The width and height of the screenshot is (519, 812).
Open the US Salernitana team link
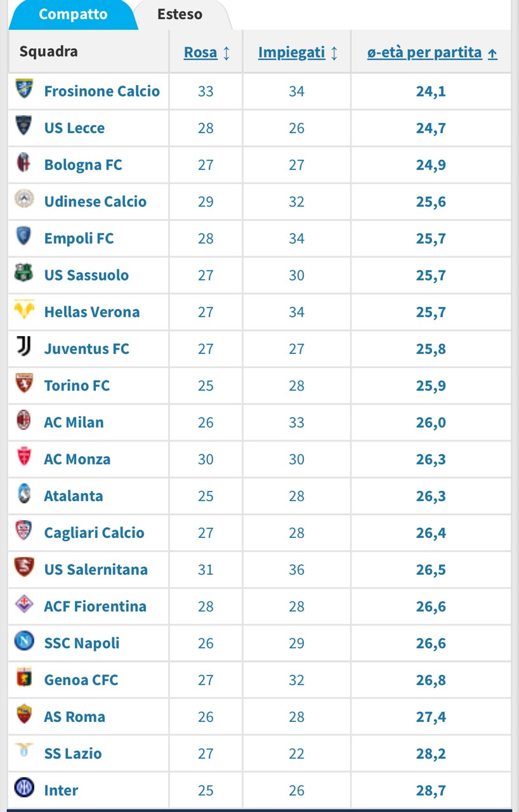[96, 570]
